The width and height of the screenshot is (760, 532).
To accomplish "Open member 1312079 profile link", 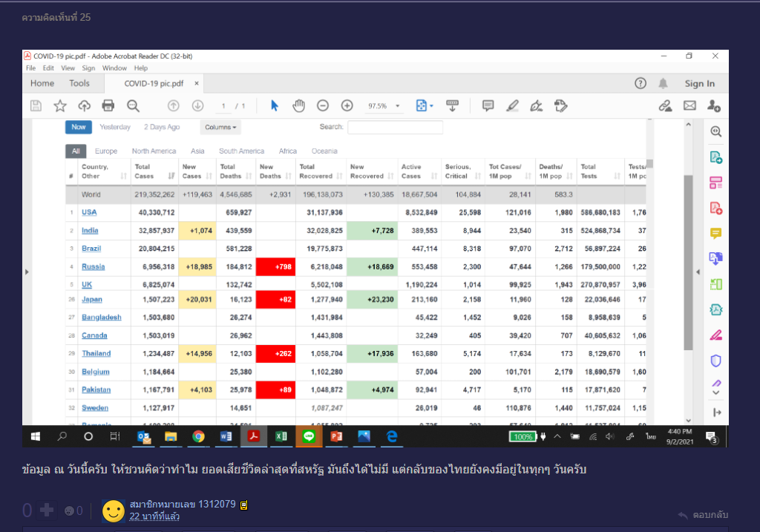I will click(183, 505).
